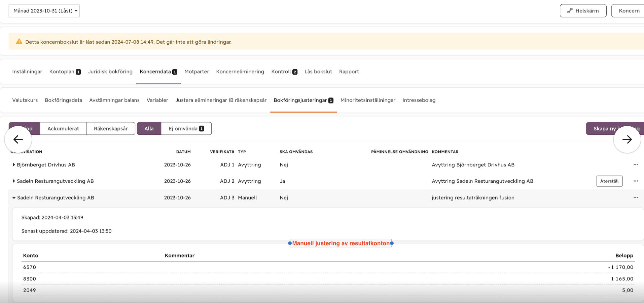
Task: Open the more options menu for ADJ 1
Action: pos(636,165)
